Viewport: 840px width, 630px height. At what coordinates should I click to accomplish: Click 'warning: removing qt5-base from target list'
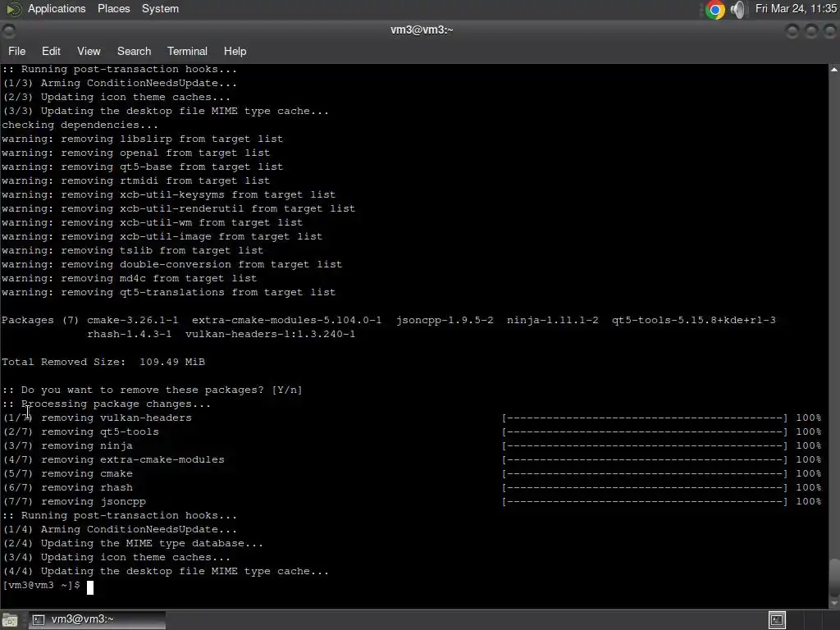click(143, 167)
